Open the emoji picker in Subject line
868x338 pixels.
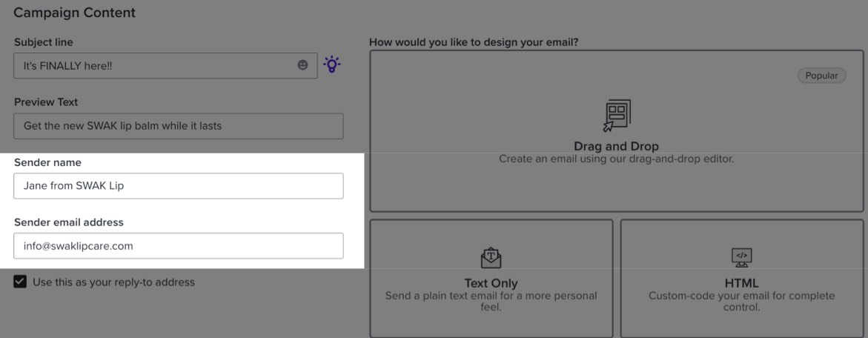(302, 65)
